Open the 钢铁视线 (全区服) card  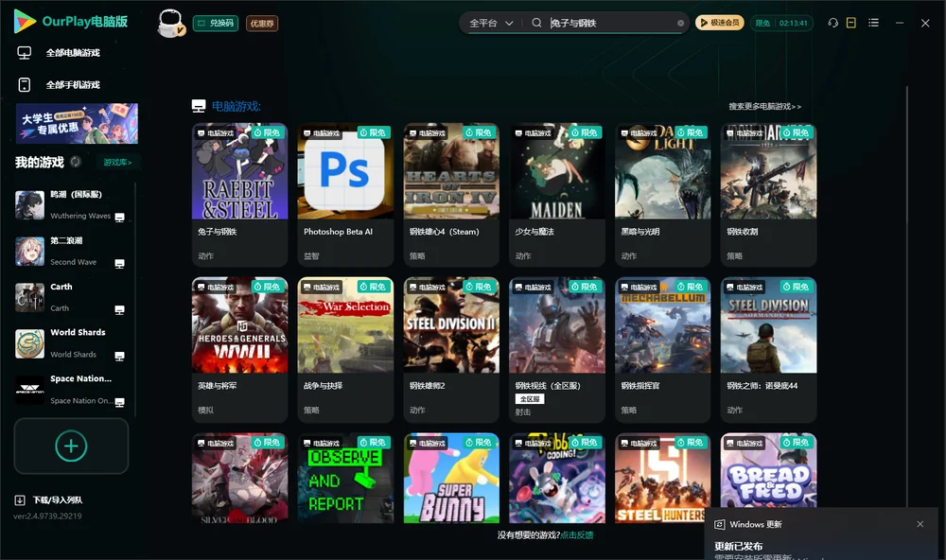click(x=557, y=349)
